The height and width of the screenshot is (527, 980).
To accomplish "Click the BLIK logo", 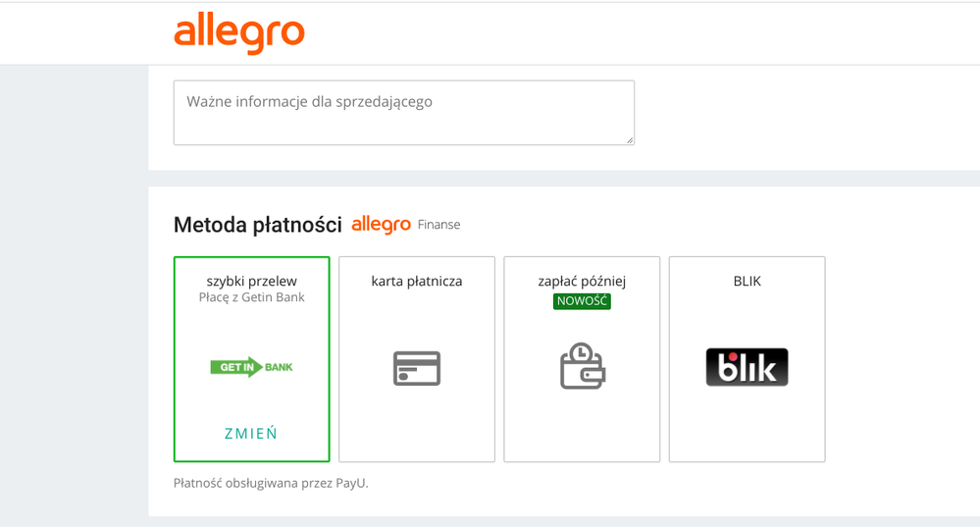I will tap(747, 367).
